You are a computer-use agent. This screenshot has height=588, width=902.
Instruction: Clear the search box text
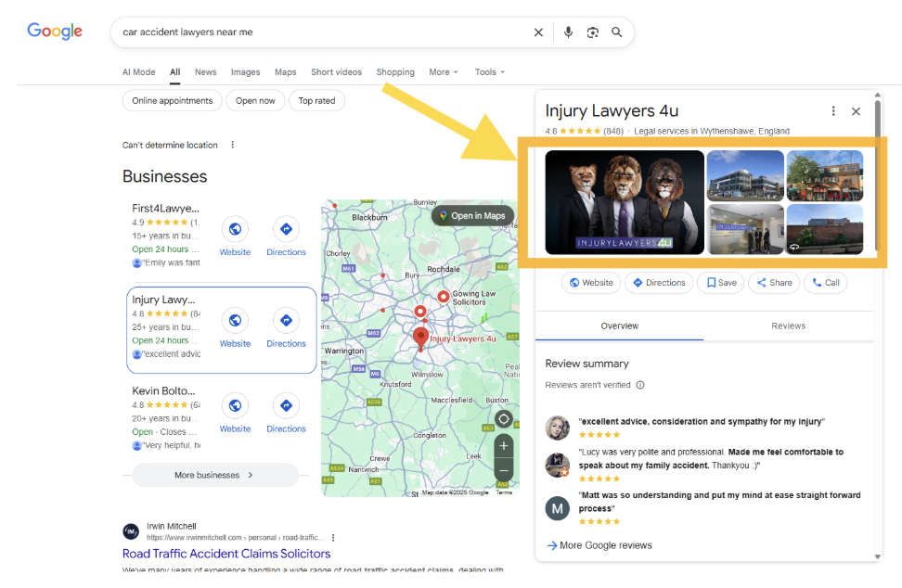[538, 32]
